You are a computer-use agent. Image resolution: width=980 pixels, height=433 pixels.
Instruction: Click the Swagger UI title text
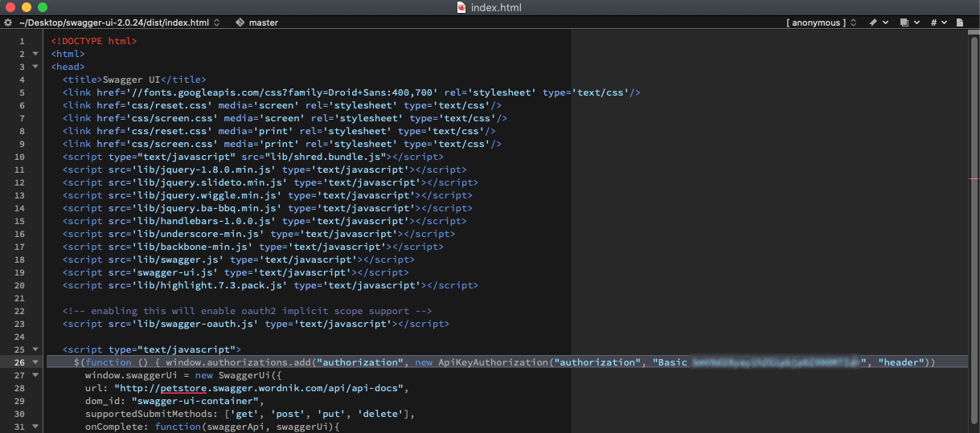click(x=132, y=80)
